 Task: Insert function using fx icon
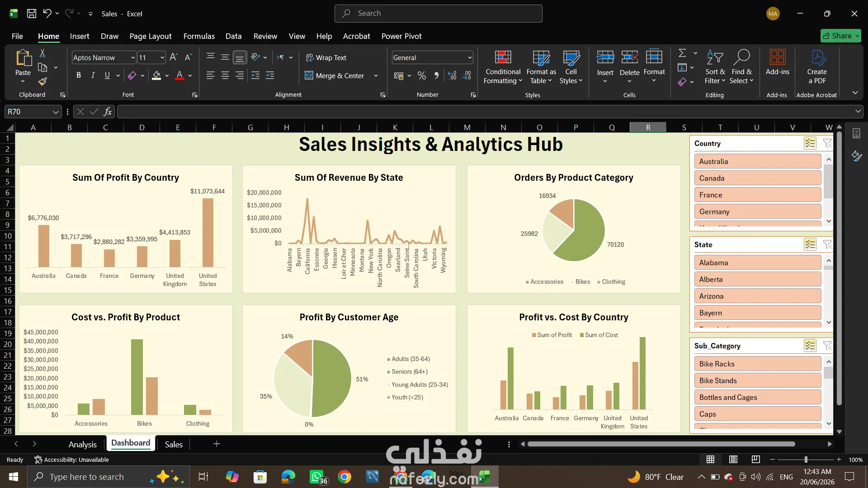[108, 112]
